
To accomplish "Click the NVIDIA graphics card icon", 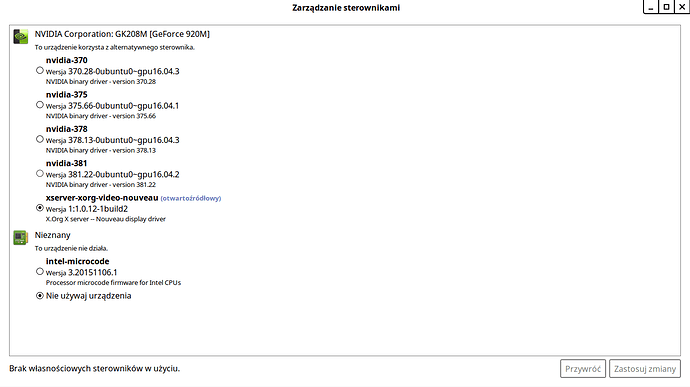I will point(20,37).
